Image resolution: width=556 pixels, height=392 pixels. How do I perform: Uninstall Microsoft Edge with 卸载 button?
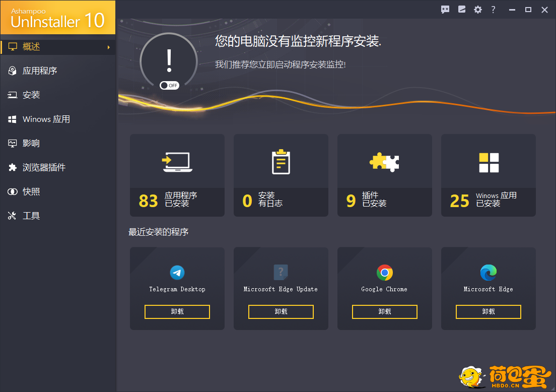pos(489,311)
